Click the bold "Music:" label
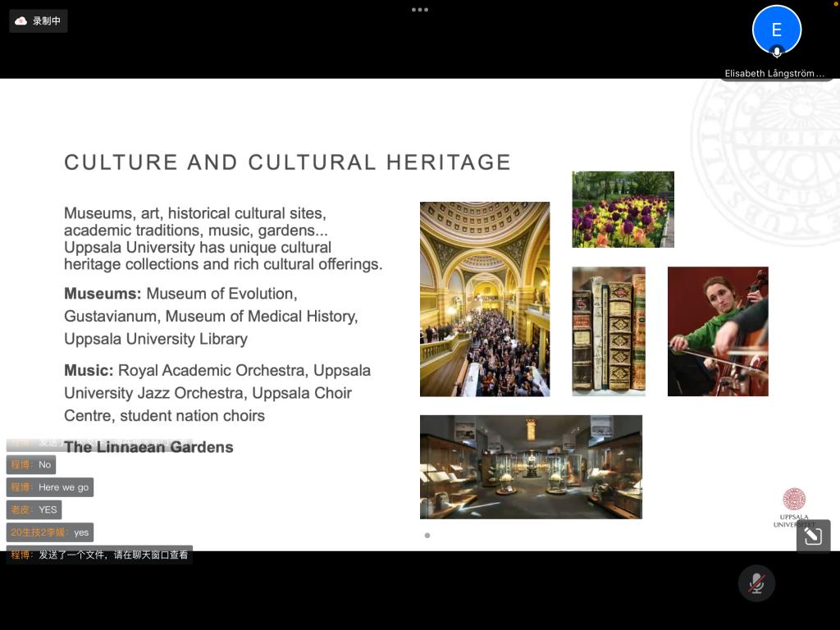 (x=89, y=370)
